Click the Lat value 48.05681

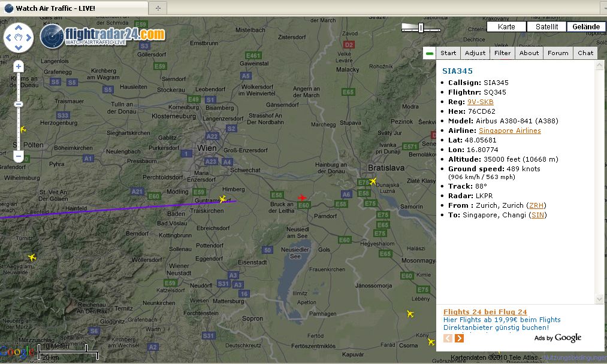click(481, 141)
